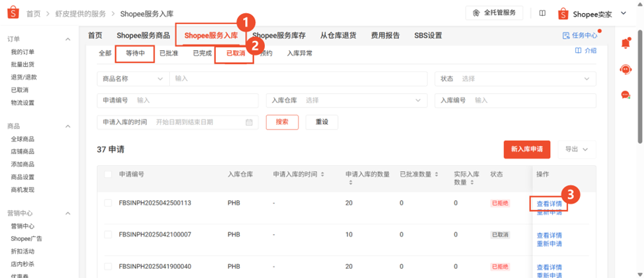Click 查看详情 for FBSINPH2025041900040
The image size is (644, 278).
click(x=549, y=267)
